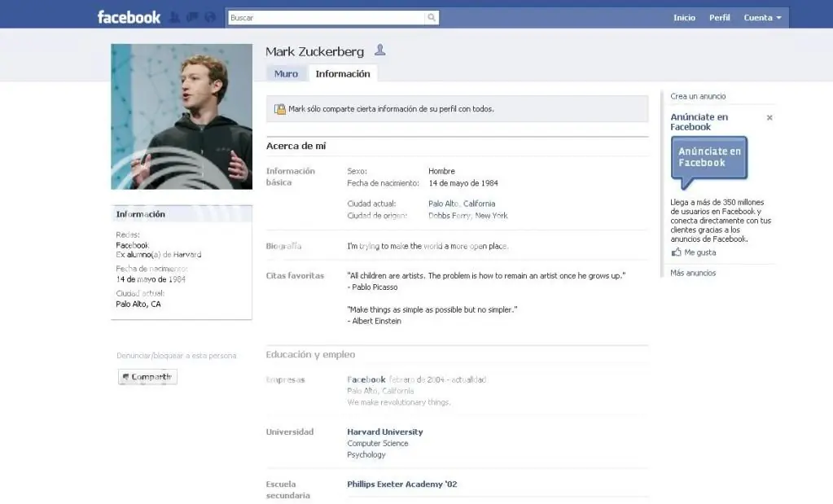Click the Acerca de mí heading
This screenshot has width=833, height=504.
pyautogui.click(x=296, y=146)
